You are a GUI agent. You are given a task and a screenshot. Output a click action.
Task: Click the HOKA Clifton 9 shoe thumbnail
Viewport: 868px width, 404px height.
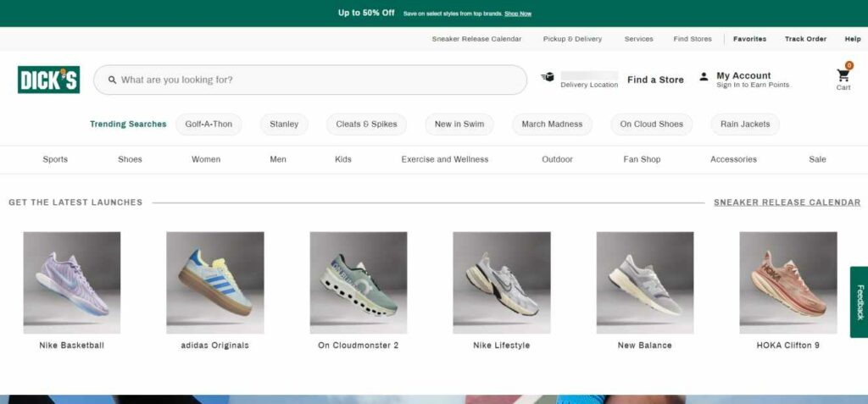(788, 282)
